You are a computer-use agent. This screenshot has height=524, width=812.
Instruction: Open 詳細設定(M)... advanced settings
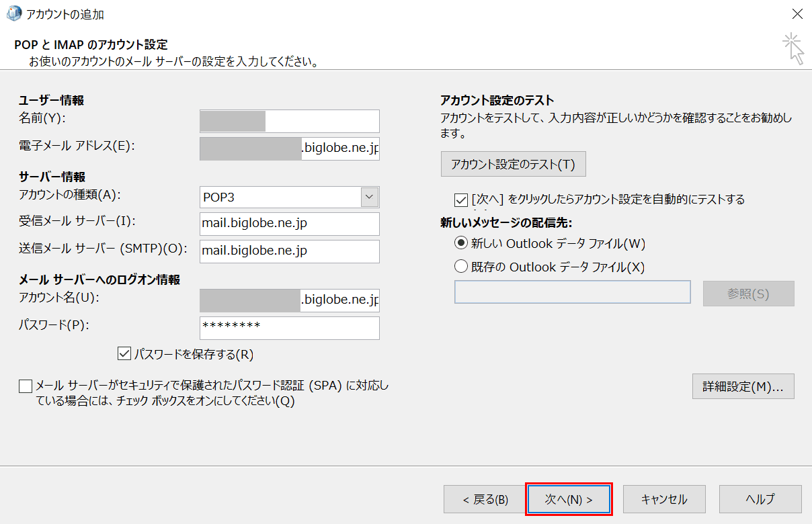coord(743,387)
